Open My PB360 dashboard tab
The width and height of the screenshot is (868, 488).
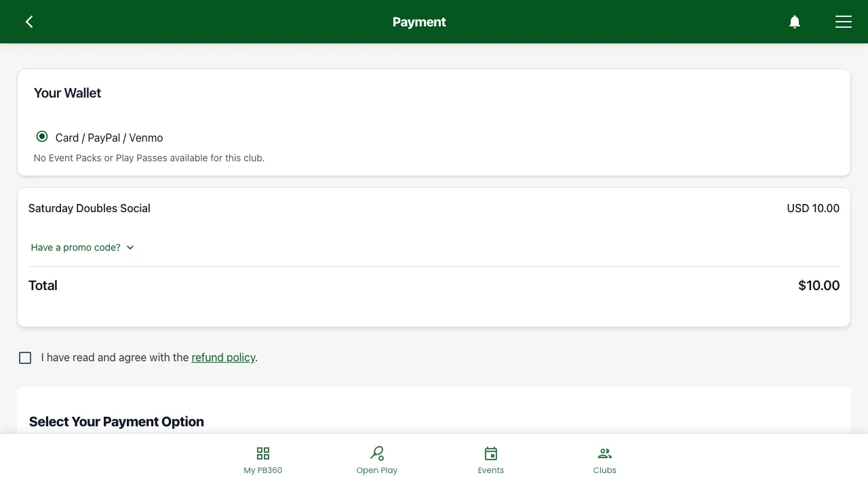(x=263, y=460)
